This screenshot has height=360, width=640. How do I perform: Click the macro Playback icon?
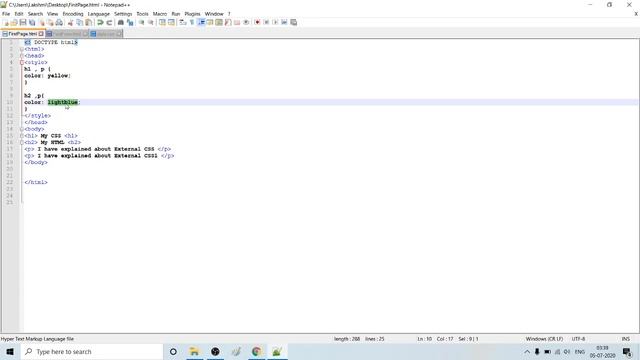tap(275, 22)
